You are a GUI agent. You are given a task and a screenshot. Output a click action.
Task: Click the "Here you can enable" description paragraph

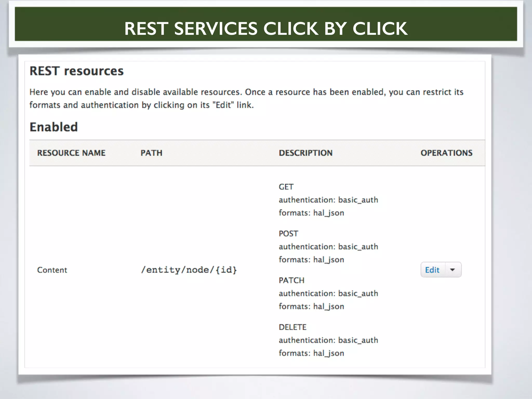[x=246, y=98]
